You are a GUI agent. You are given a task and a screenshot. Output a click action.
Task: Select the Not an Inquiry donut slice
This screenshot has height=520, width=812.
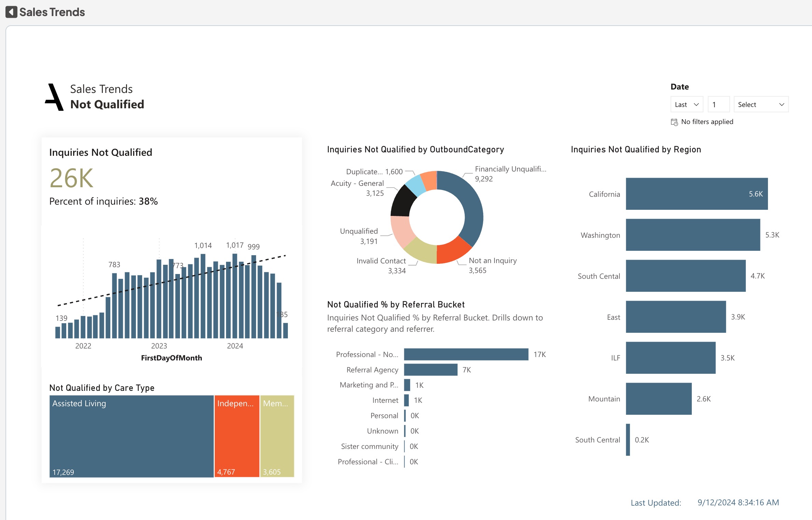click(452, 251)
